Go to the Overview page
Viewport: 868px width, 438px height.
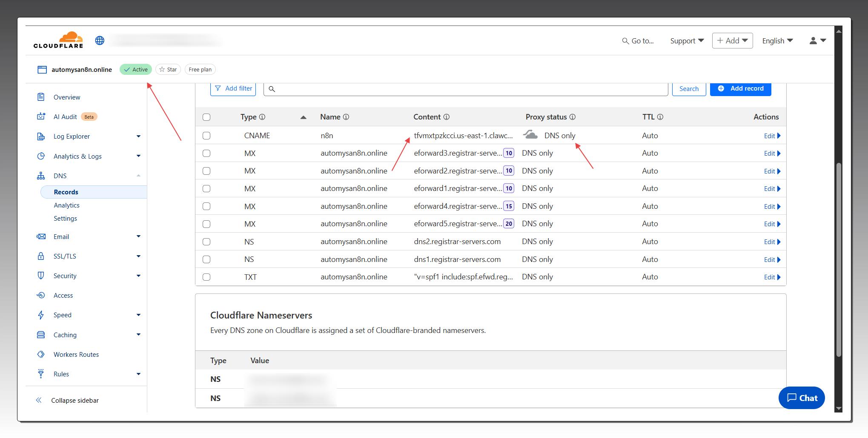(x=67, y=97)
